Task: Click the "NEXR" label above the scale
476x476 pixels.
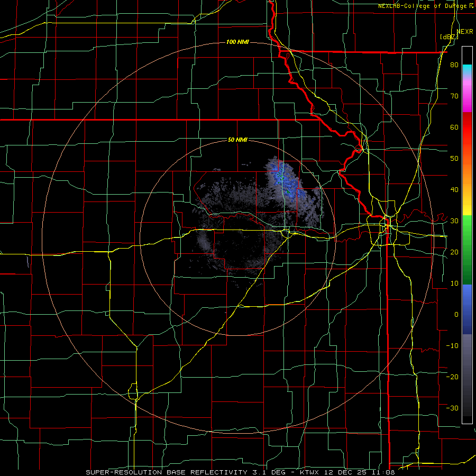Action: (x=465, y=31)
